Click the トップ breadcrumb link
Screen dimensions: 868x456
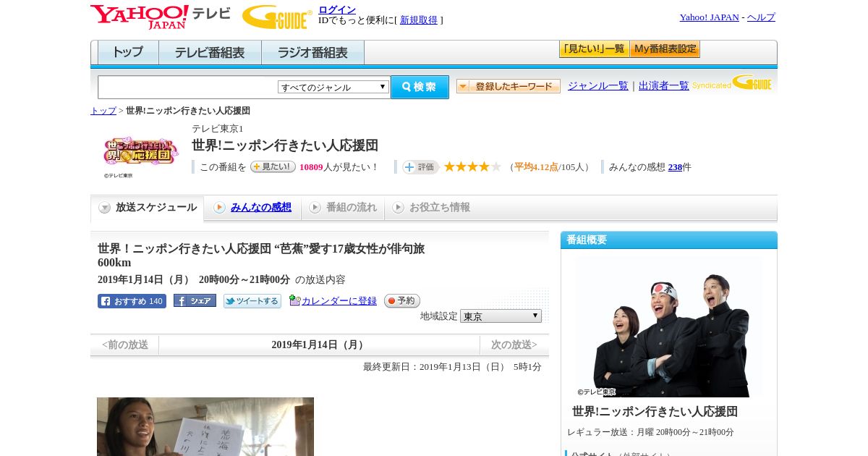point(103,111)
